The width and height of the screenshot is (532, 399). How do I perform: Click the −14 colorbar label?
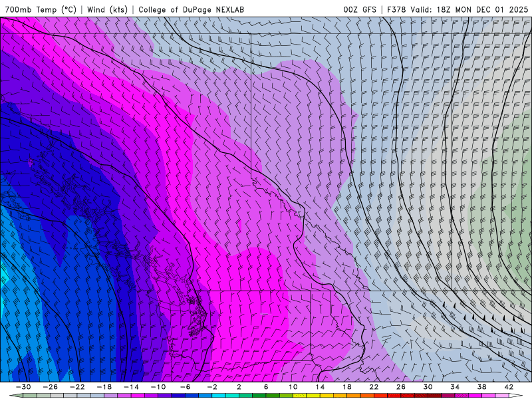pos(131,387)
